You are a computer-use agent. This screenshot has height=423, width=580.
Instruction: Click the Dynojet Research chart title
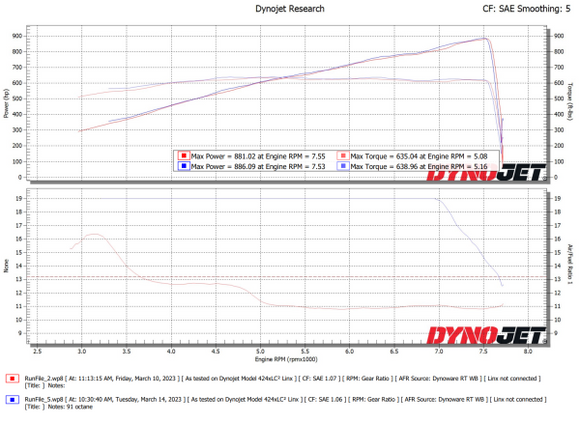pyautogui.click(x=290, y=9)
